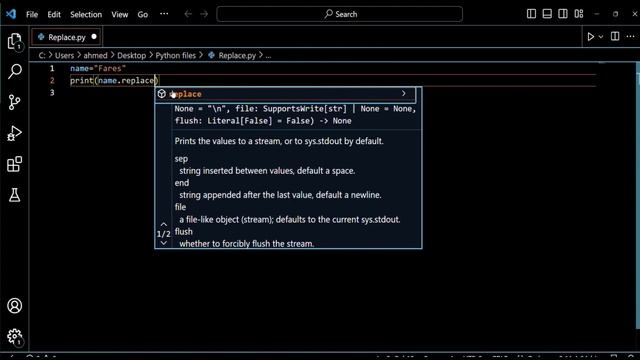The width and height of the screenshot is (640, 360).
Task: Click the Python files breadcrumb segment
Action: (x=176, y=56)
